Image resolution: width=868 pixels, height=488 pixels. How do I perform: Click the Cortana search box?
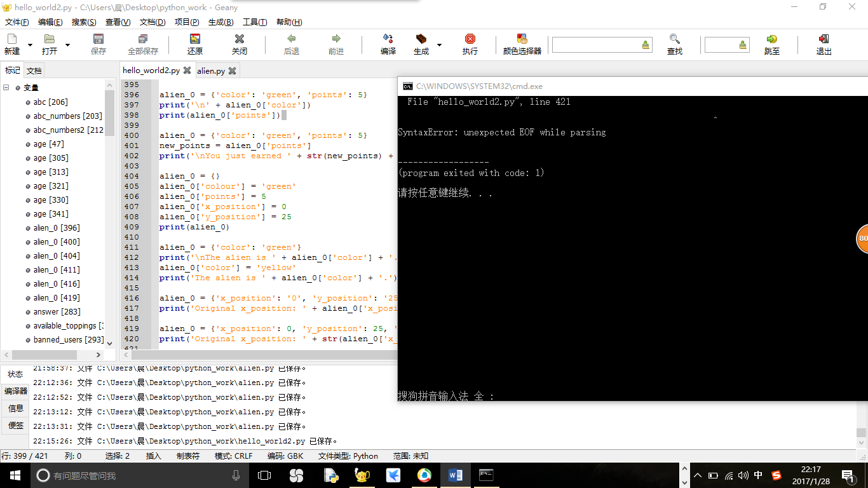[140, 475]
